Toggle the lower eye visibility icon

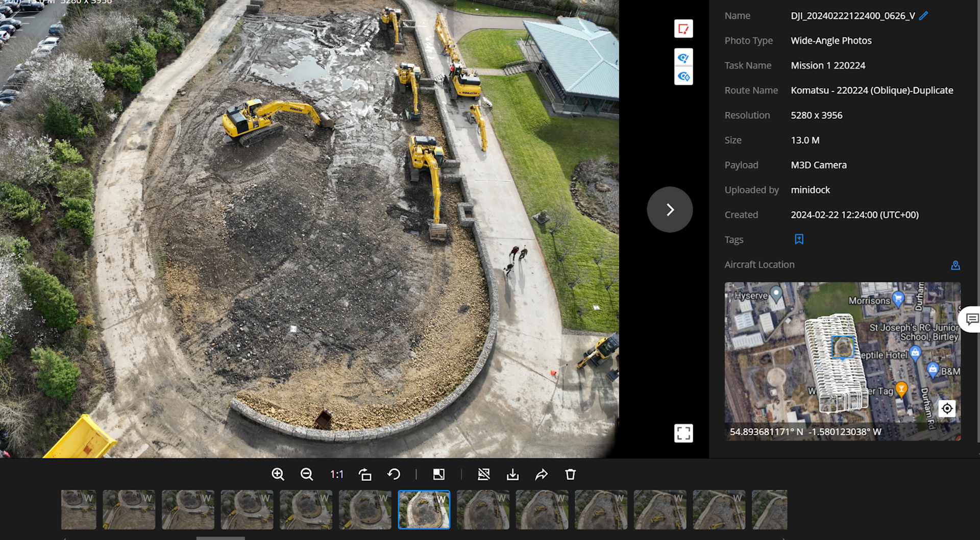click(683, 77)
